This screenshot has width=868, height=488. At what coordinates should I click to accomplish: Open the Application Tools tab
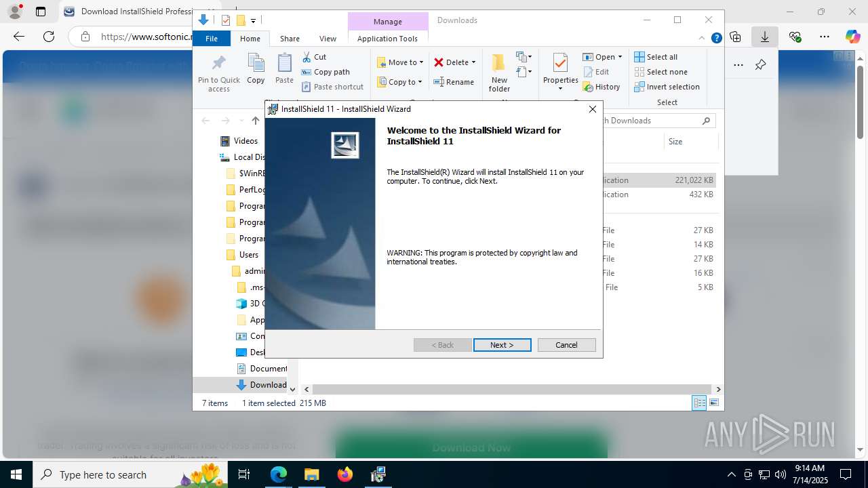(387, 39)
